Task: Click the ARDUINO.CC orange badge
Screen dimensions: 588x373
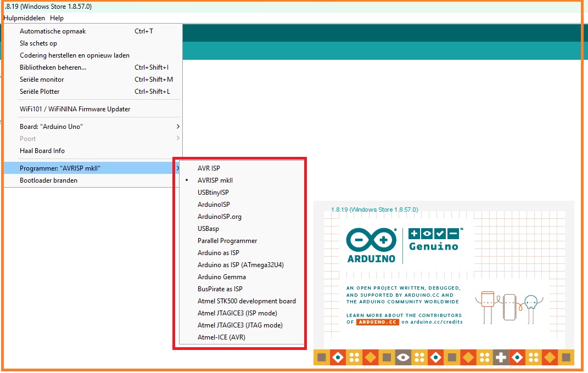Action: coord(377,322)
